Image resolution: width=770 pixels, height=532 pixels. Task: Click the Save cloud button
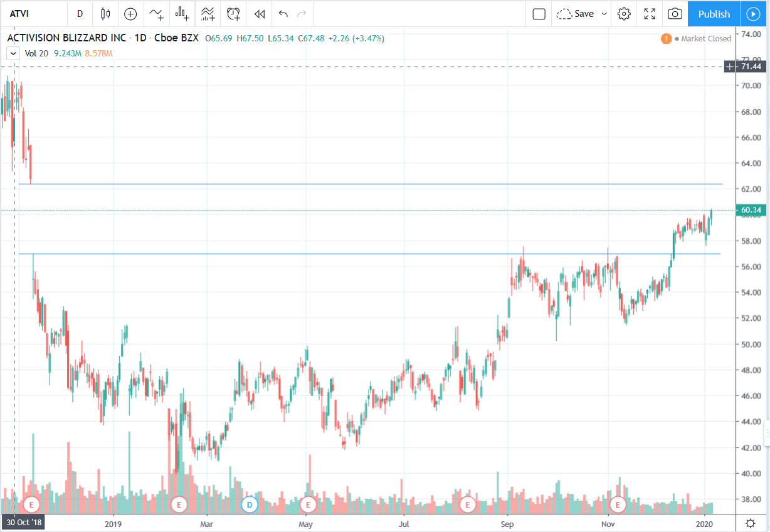tap(576, 14)
